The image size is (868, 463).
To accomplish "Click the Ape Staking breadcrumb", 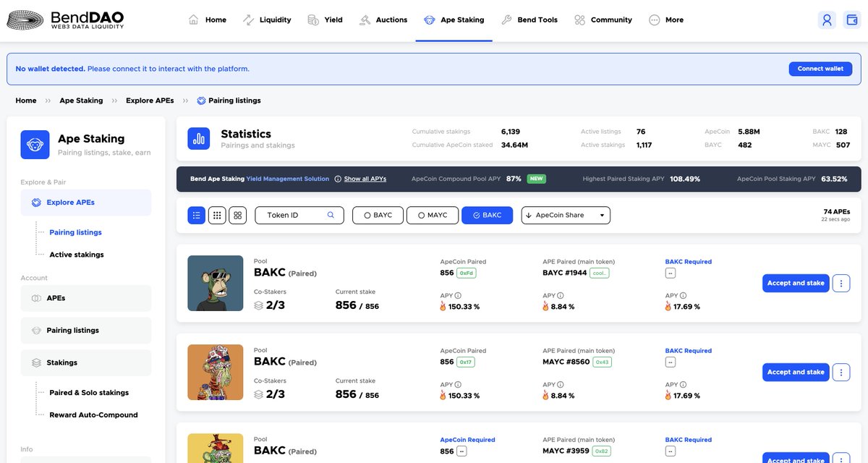I will point(81,101).
